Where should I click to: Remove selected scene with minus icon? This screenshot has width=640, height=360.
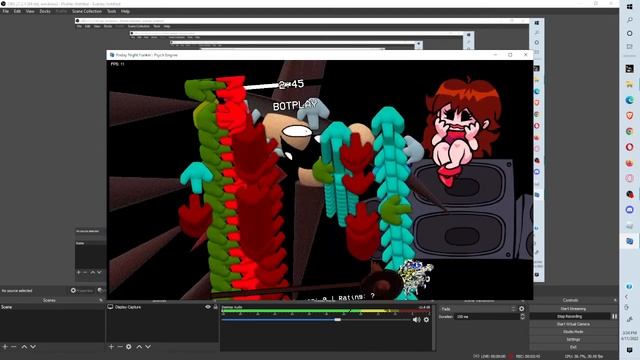[x=13, y=347]
